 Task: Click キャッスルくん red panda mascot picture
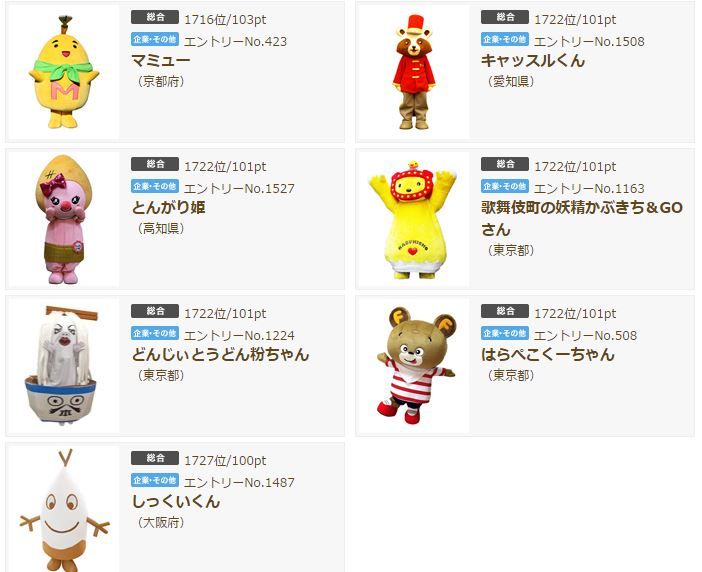tap(414, 72)
